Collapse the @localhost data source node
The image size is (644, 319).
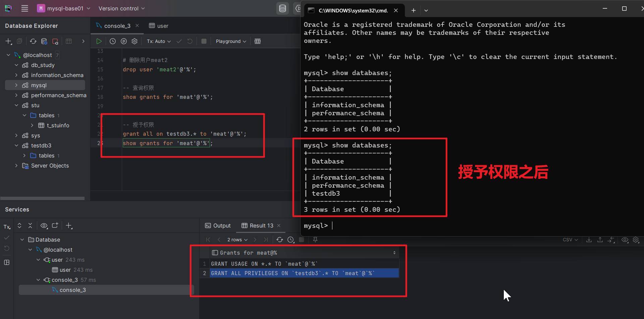[x=8, y=55]
